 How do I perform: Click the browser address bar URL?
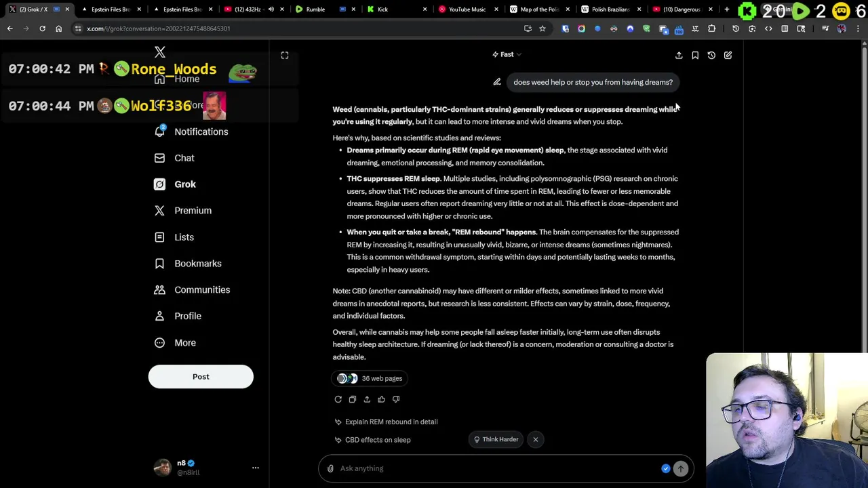coord(159,28)
